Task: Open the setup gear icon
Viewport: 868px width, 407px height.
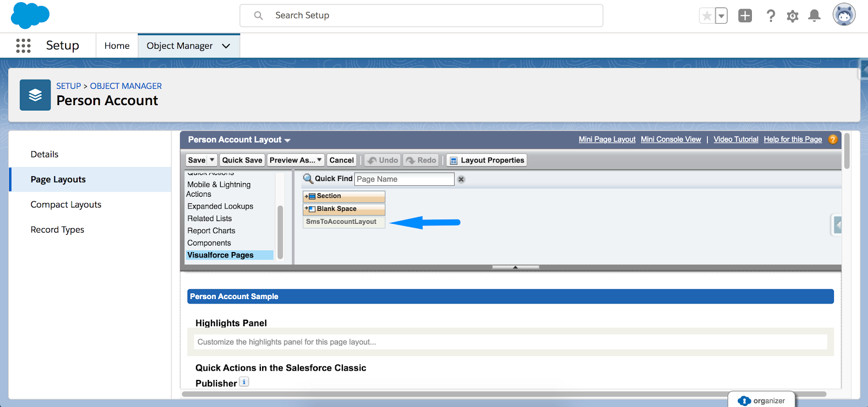Action: click(793, 16)
